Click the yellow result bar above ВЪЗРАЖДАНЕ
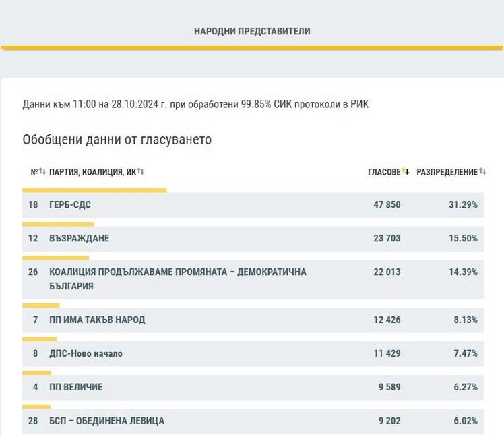 (58, 224)
